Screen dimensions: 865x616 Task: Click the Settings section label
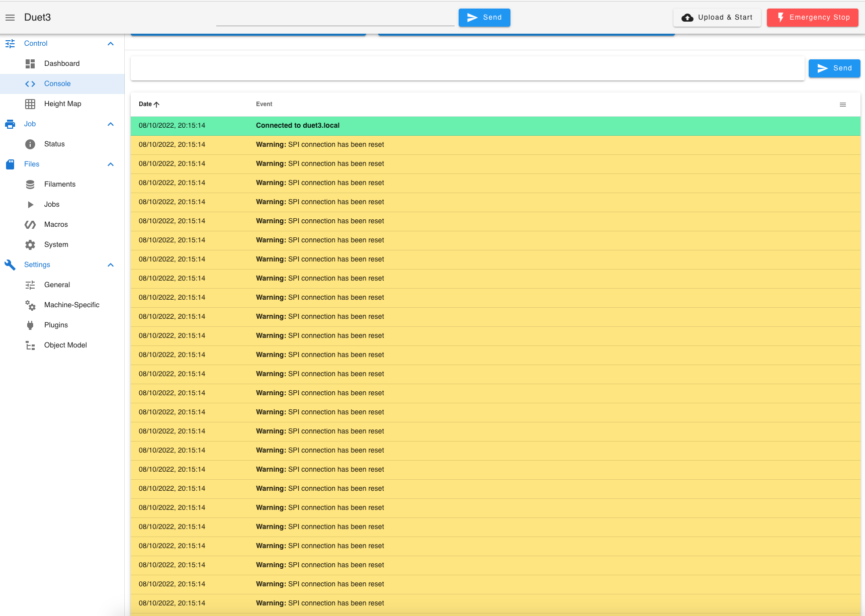point(37,265)
